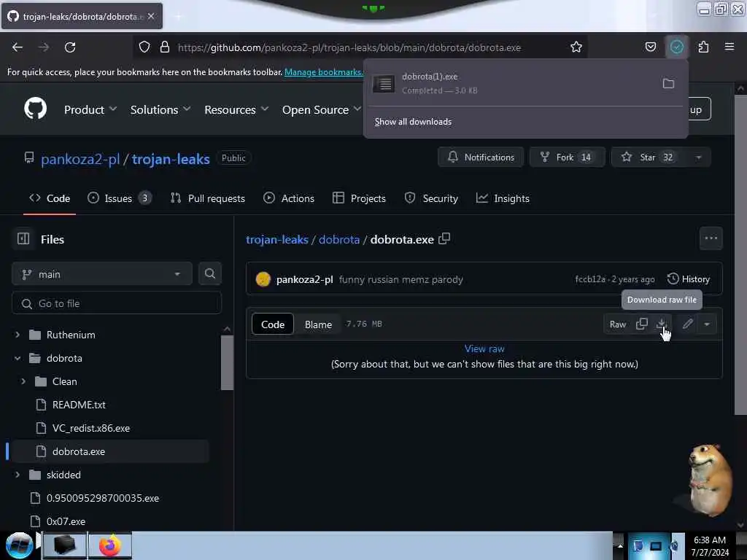
Task: Click Show all downloads
Action: (413, 122)
